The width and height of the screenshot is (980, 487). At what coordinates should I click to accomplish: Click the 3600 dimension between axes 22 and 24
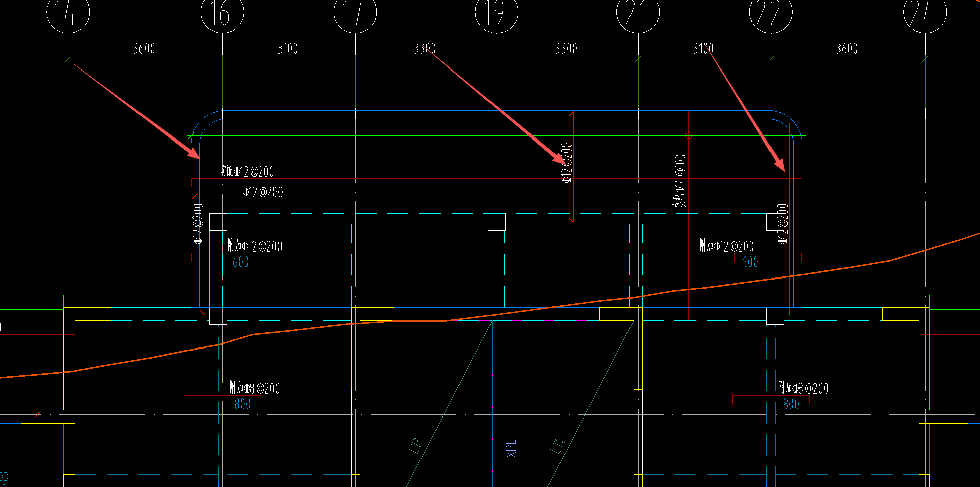[x=847, y=48]
